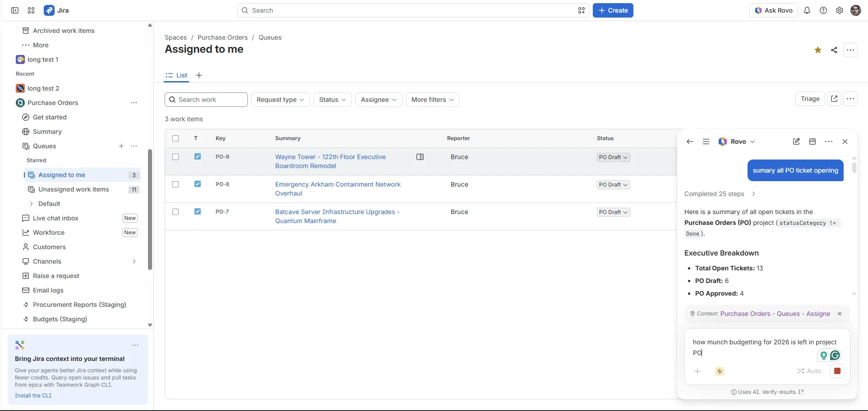The width and height of the screenshot is (868, 411).
Task: Add a new view with the plus icon
Action: [x=199, y=75]
